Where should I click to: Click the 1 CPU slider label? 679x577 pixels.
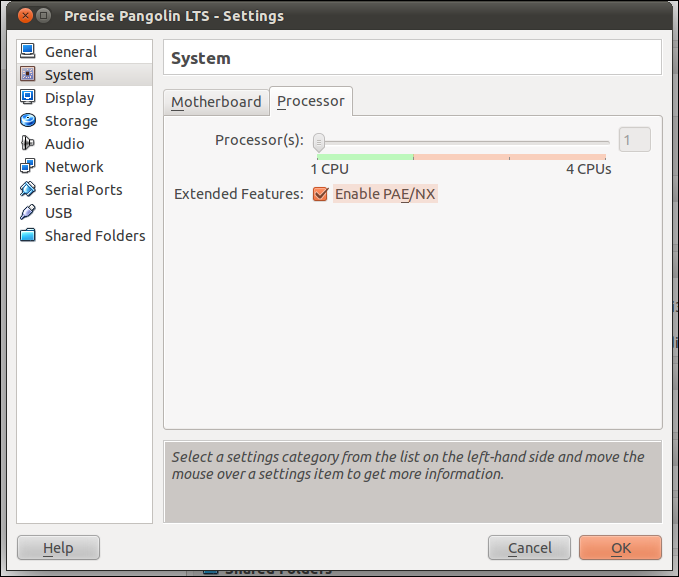[330, 169]
